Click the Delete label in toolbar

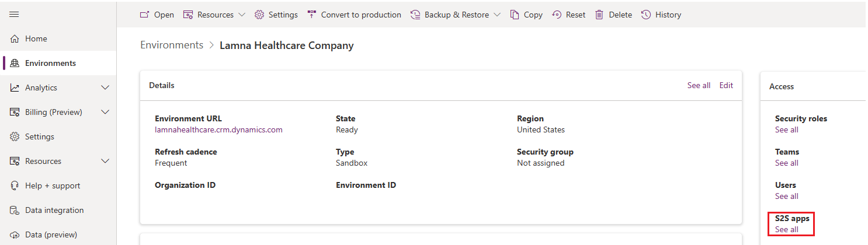click(620, 15)
